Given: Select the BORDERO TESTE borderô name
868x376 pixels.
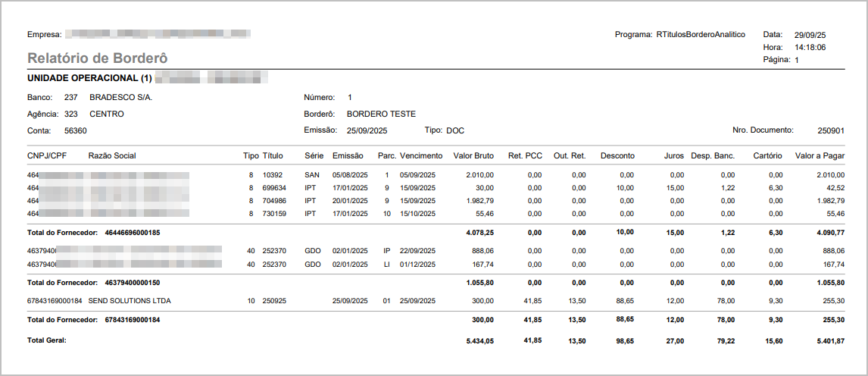Looking at the screenshot, I should tap(381, 114).
